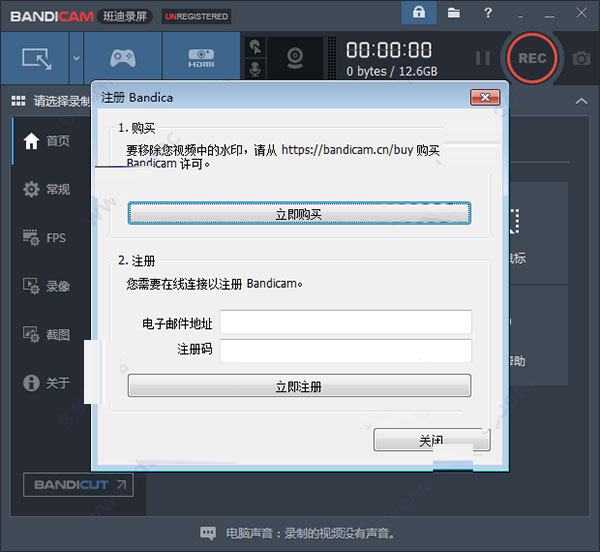The height and width of the screenshot is (552, 600).
Task: Toggle the webcam overlay icon
Action: pyautogui.click(x=295, y=58)
